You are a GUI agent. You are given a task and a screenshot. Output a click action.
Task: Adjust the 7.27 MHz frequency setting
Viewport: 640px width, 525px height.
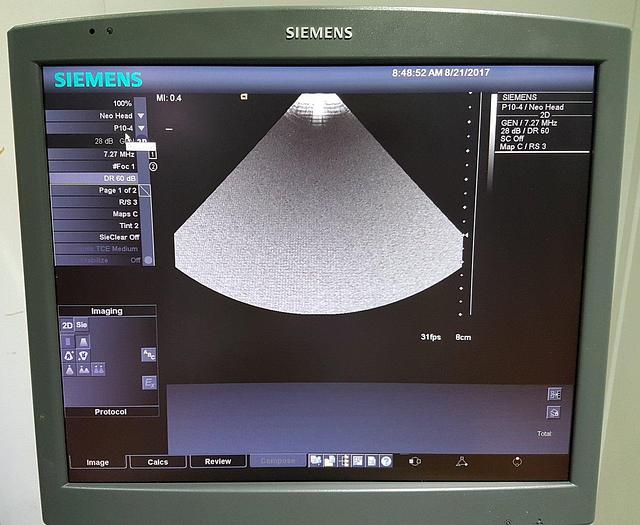[x=92, y=154]
